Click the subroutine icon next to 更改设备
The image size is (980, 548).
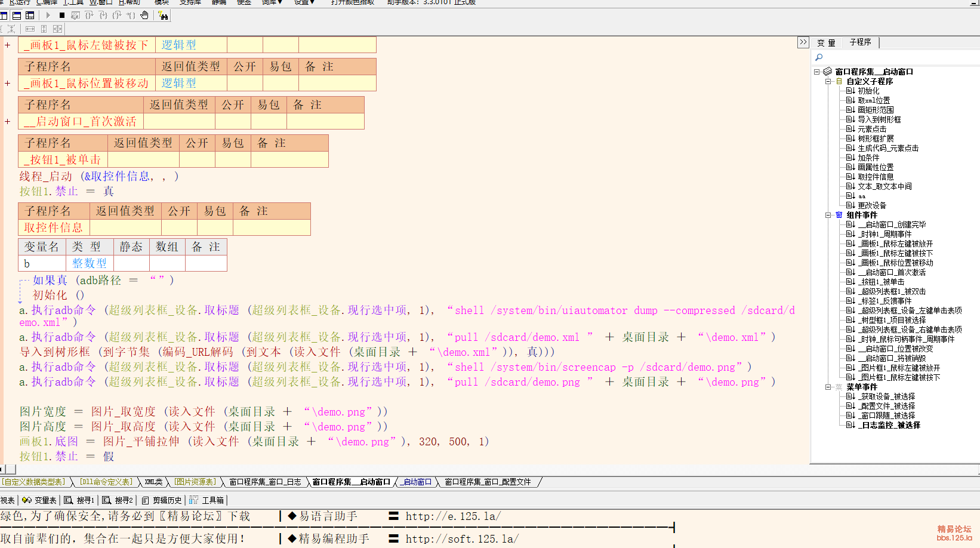click(850, 205)
